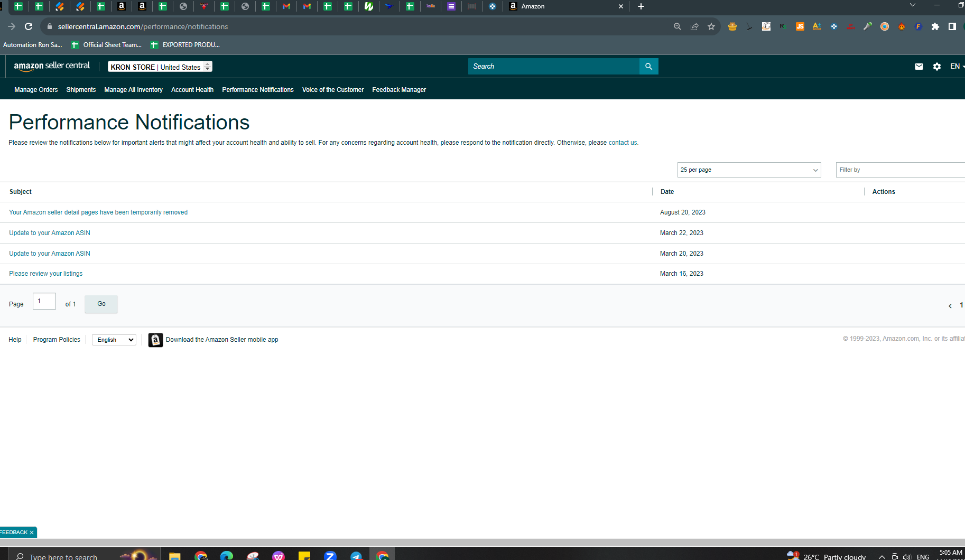Open the honey pot bear extension
Screen dimensions: 965x560
click(732, 26)
